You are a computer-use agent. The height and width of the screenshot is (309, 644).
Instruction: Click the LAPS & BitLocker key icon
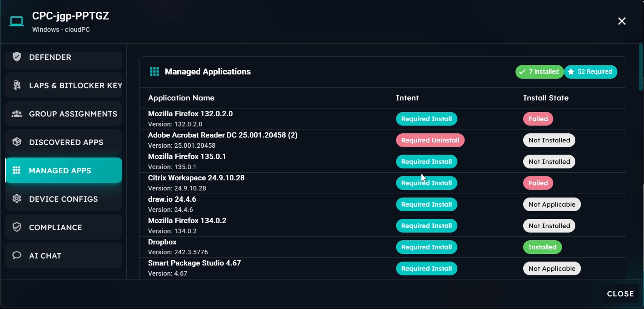17,85
